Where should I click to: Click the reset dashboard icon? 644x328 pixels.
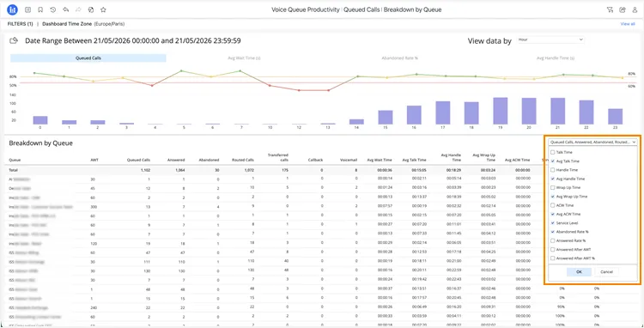click(91, 9)
